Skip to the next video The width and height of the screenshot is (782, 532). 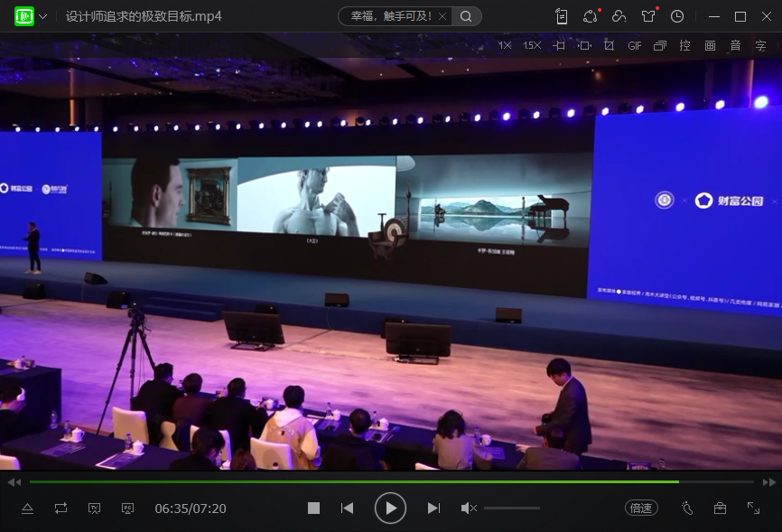433,509
